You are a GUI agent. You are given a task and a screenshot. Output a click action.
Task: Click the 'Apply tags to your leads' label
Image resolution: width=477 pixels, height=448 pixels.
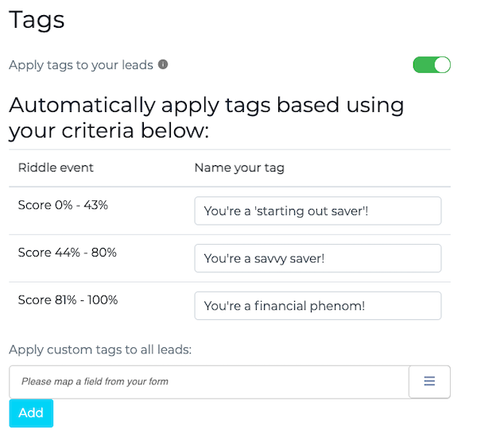(81, 64)
